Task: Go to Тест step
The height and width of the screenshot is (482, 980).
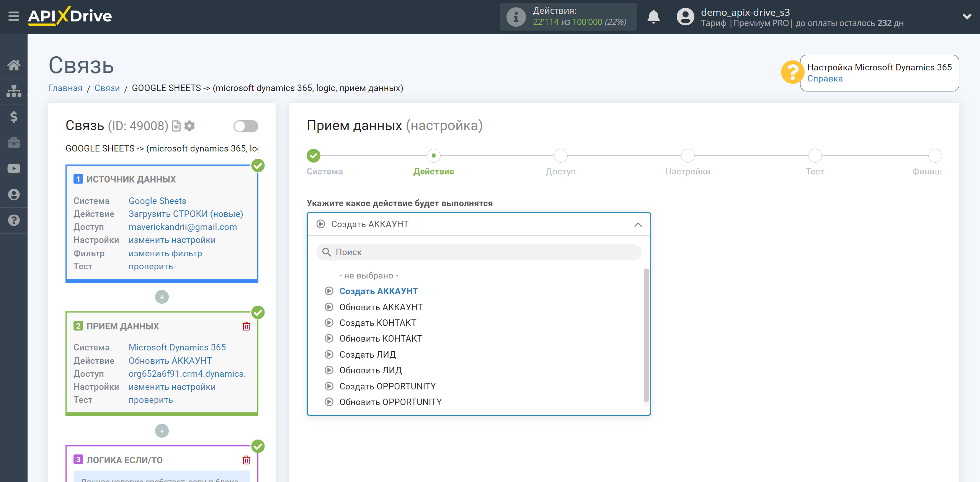Action: point(815,156)
